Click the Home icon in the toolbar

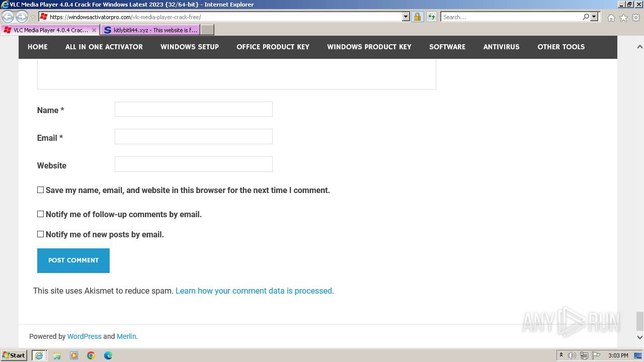click(611, 18)
